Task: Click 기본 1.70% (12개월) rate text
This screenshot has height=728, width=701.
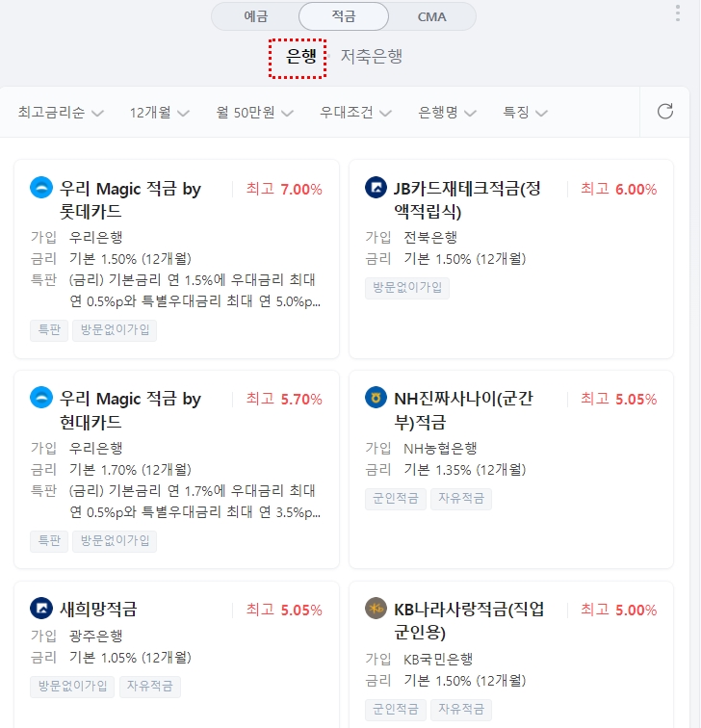Action: [x=130, y=469]
